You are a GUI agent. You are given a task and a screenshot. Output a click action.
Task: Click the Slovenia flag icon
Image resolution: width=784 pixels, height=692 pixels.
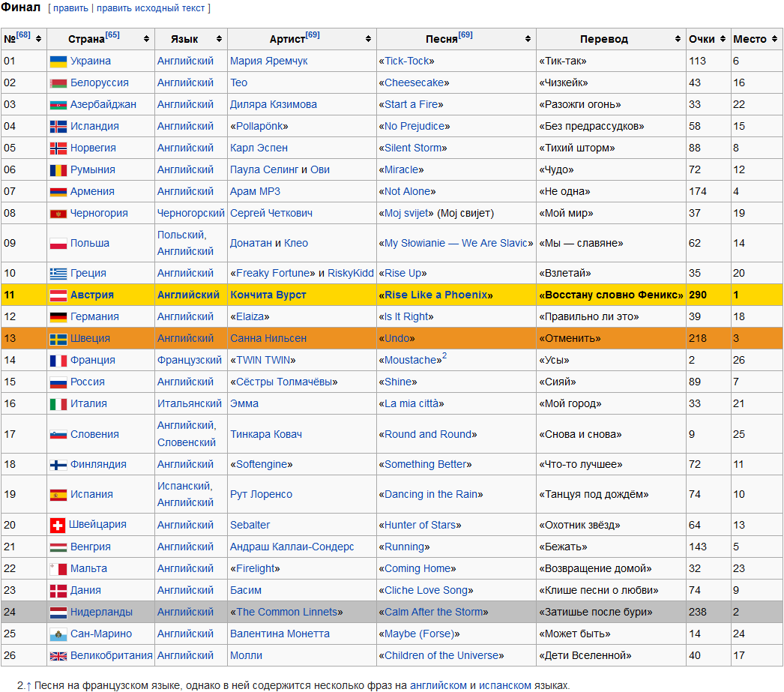(58, 435)
